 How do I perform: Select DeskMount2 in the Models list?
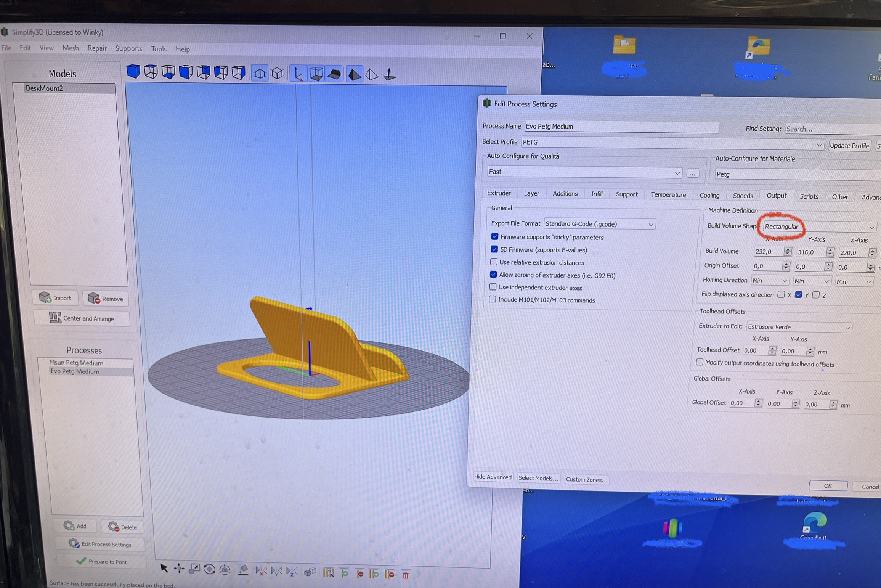[65, 88]
